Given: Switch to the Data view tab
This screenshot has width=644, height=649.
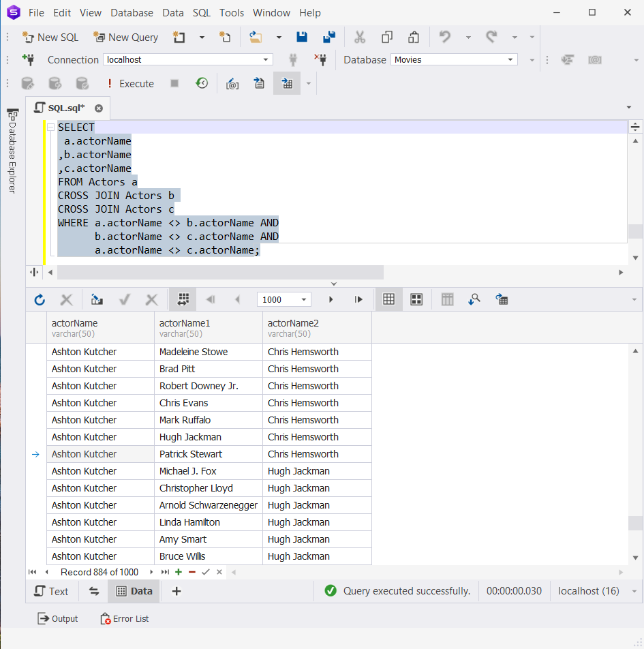Looking at the screenshot, I should click(134, 591).
